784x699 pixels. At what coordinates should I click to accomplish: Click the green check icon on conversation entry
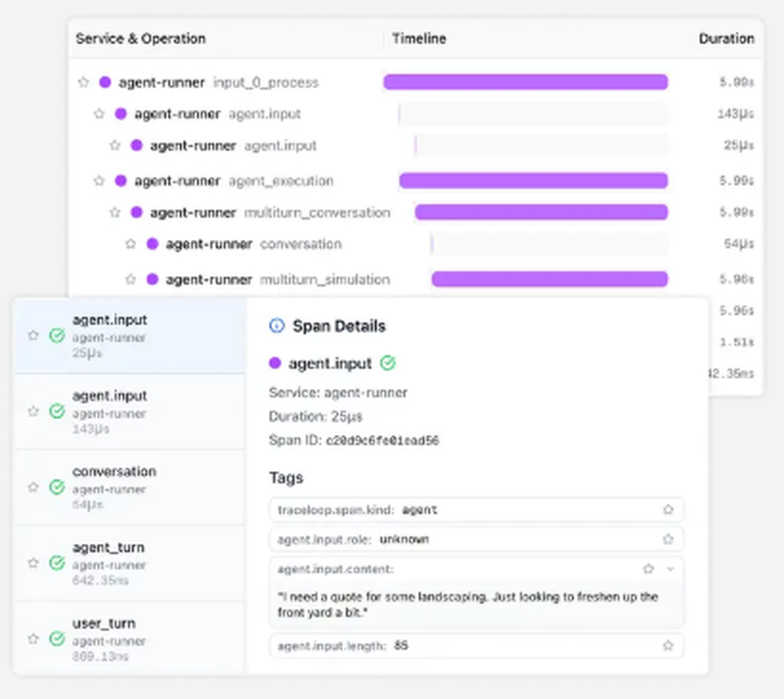56,487
